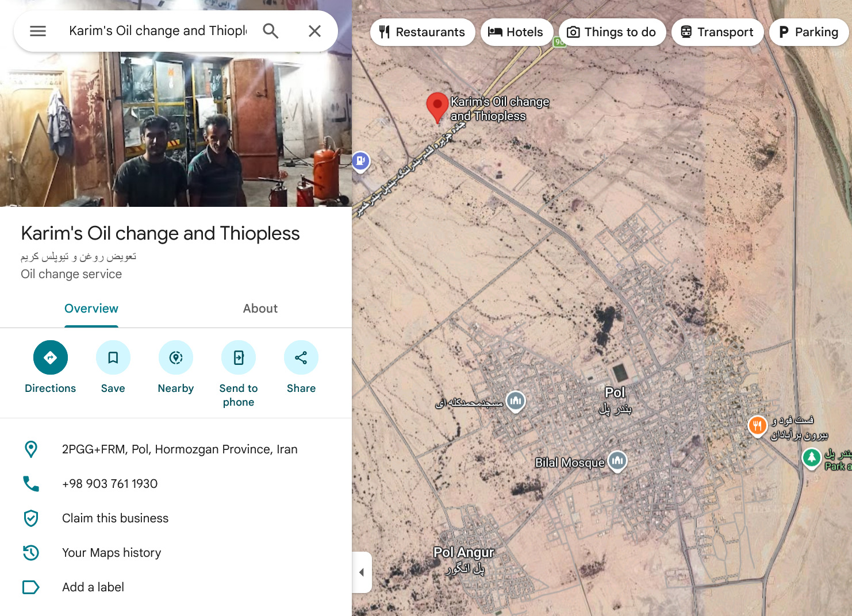Click the Share icon button
The height and width of the screenshot is (616, 852).
301,357
